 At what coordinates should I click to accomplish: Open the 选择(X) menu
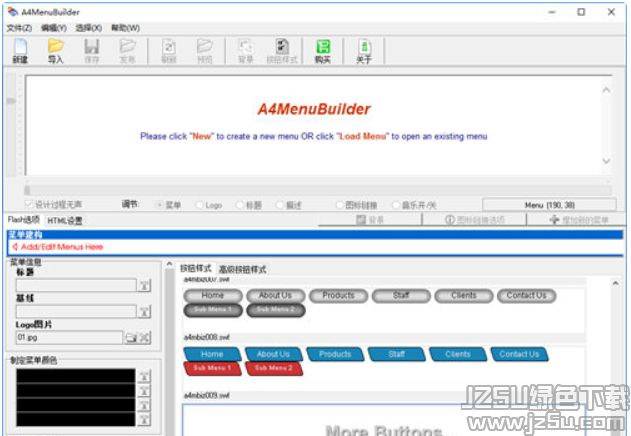click(89, 28)
